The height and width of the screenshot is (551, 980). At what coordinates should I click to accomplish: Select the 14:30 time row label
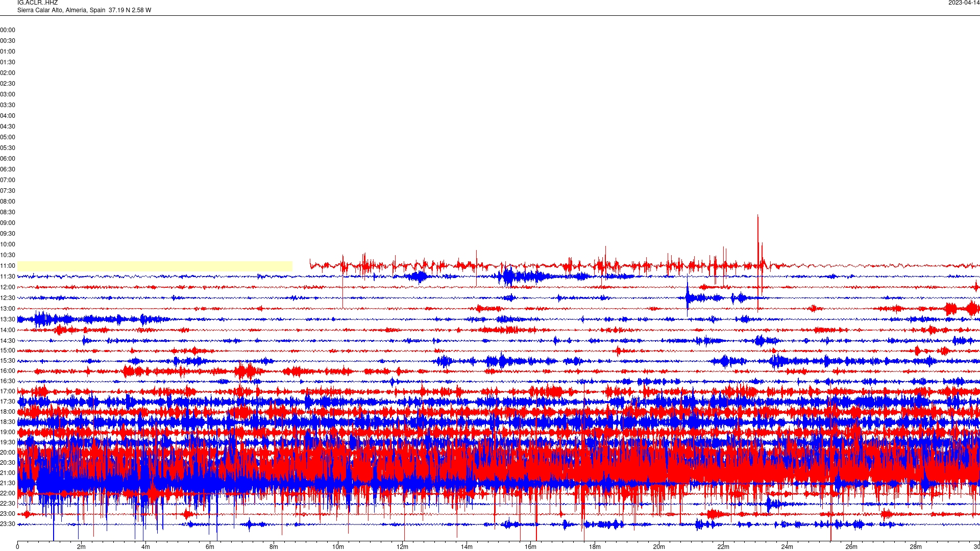point(8,341)
